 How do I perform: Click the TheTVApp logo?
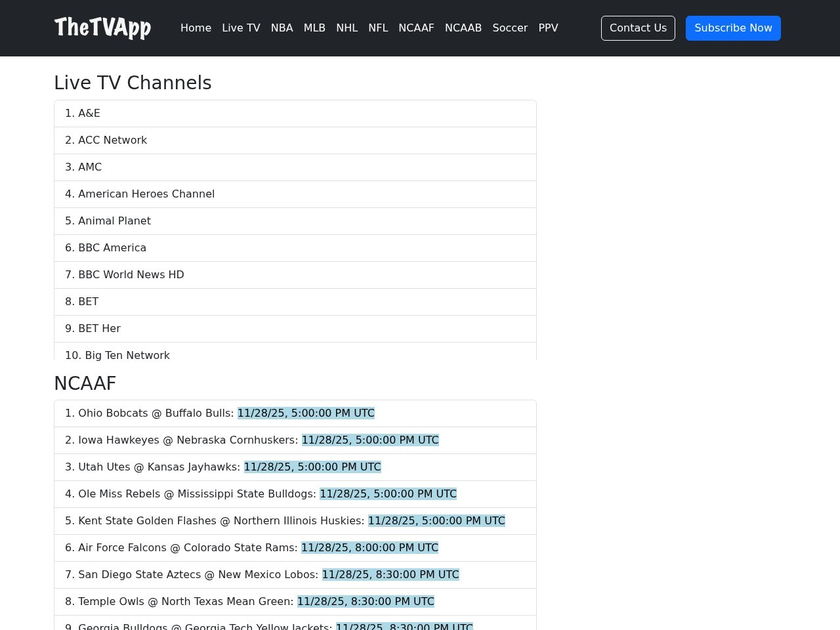click(x=102, y=28)
